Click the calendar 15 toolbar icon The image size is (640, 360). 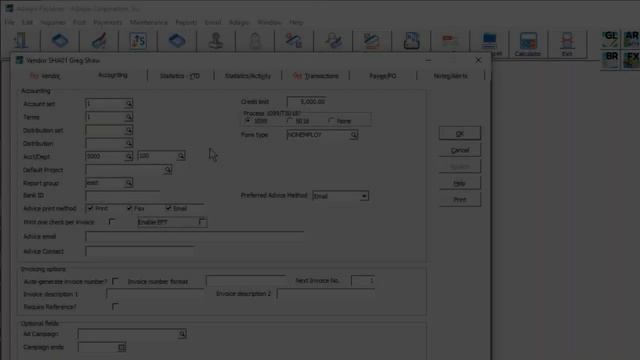coord(138,41)
